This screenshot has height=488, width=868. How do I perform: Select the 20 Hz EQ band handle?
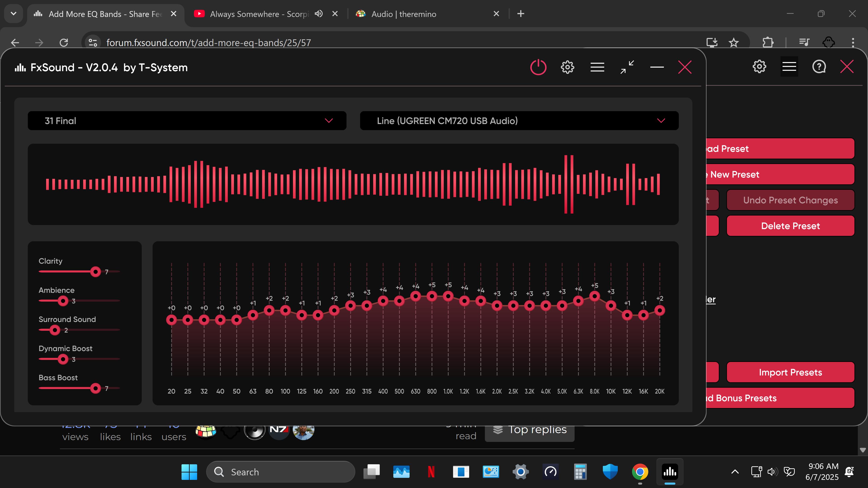172,320
